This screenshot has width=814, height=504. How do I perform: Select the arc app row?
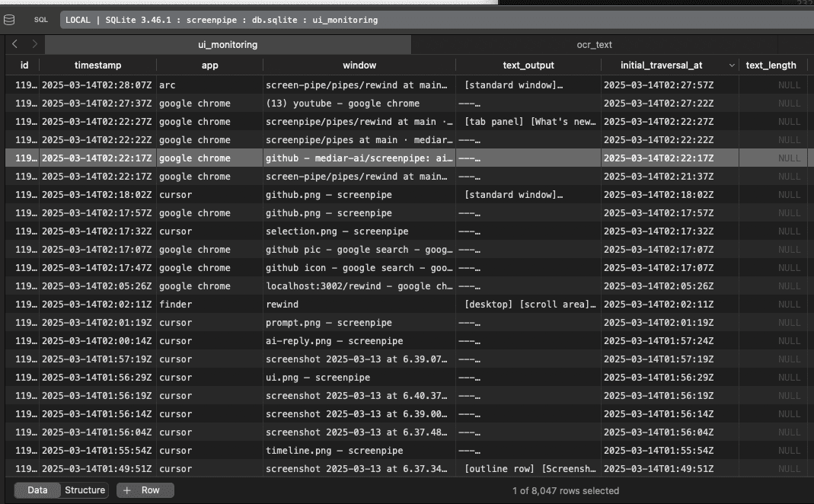click(x=359, y=85)
